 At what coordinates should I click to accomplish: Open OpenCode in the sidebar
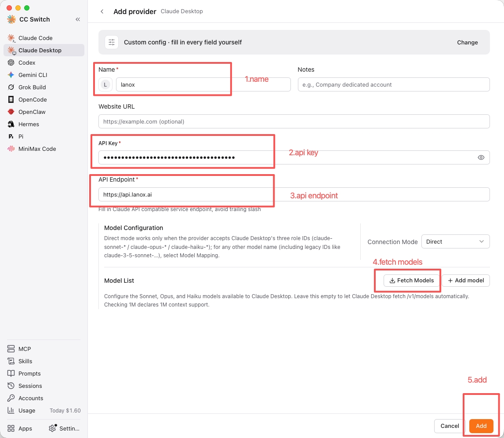pos(44,99)
